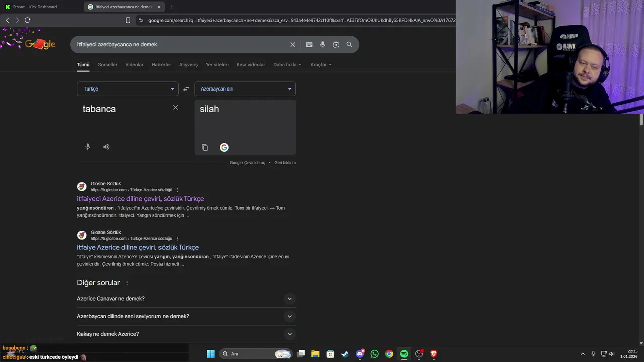Open 'itfaiye Azerice diline çeviri' result
The image size is (644, 362).
coord(138,247)
